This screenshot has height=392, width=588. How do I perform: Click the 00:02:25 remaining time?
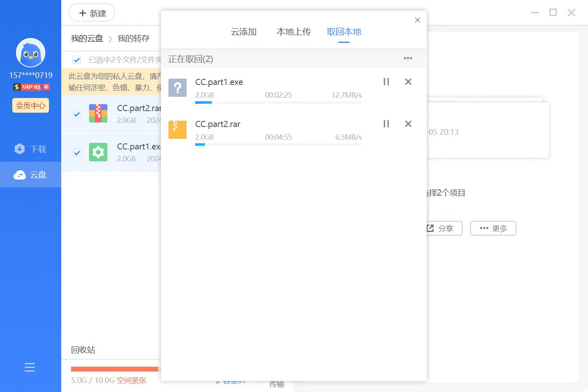tap(278, 95)
